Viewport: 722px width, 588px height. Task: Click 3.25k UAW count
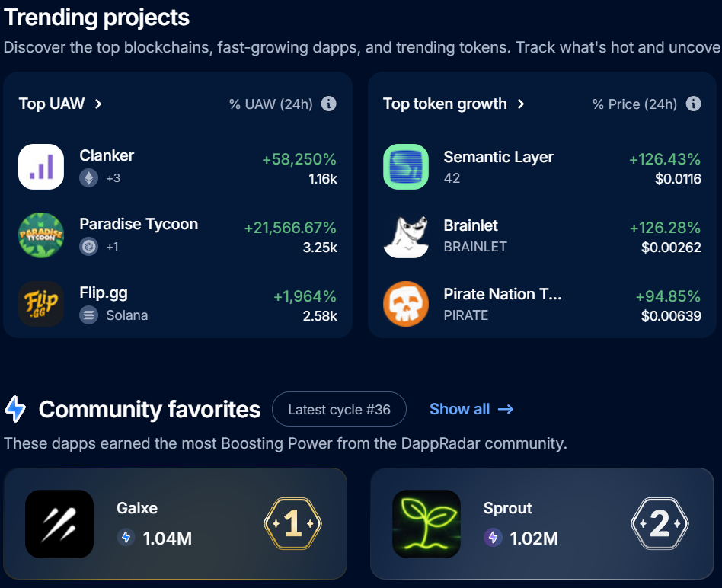[320, 248]
